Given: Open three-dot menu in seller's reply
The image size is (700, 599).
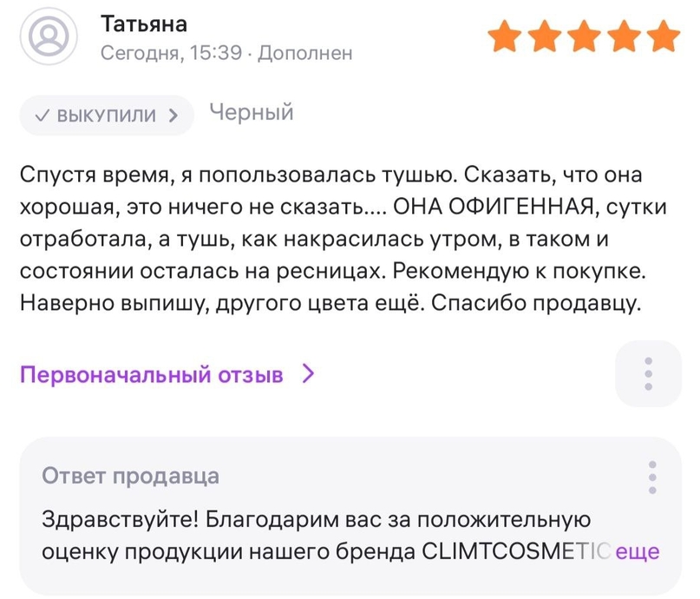Looking at the screenshot, I should 653,477.
